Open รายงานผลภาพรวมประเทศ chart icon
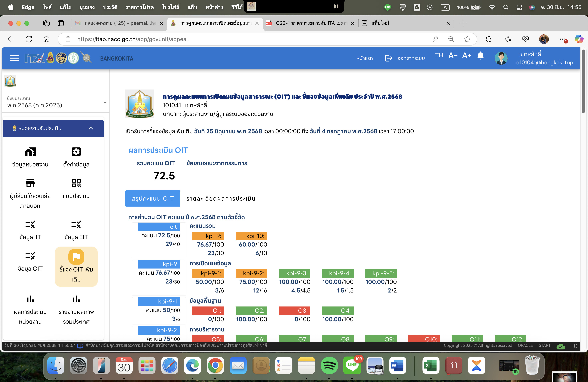The width and height of the screenshot is (588, 382). click(76, 299)
